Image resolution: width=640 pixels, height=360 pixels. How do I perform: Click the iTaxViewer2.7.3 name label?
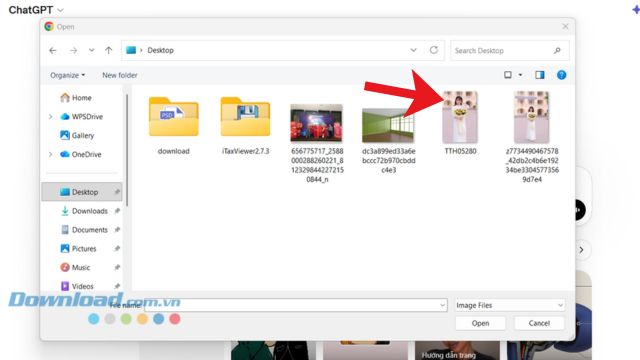[x=245, y=151]
